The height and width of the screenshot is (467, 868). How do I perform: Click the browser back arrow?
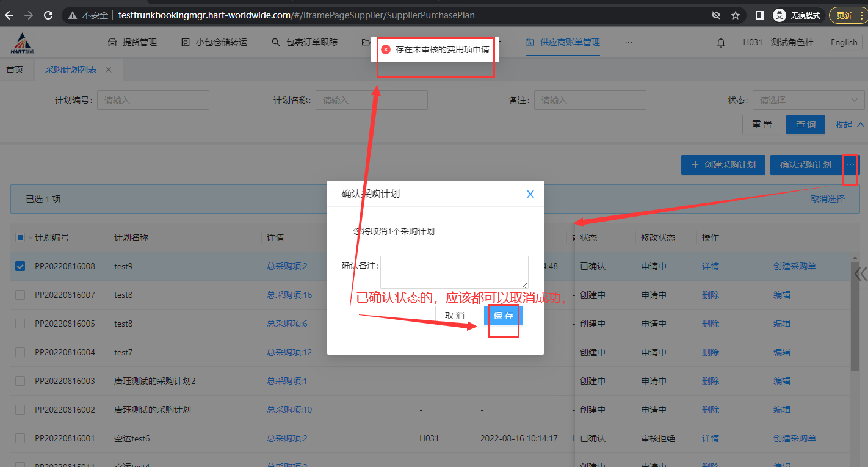pyautogui.click(x=9, y=15)
